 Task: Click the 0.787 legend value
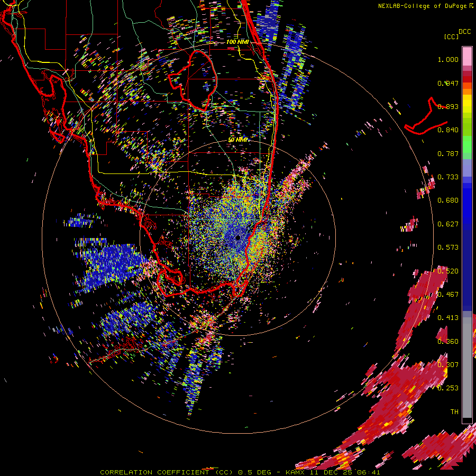pyautogui.click(x=448, y=153)
